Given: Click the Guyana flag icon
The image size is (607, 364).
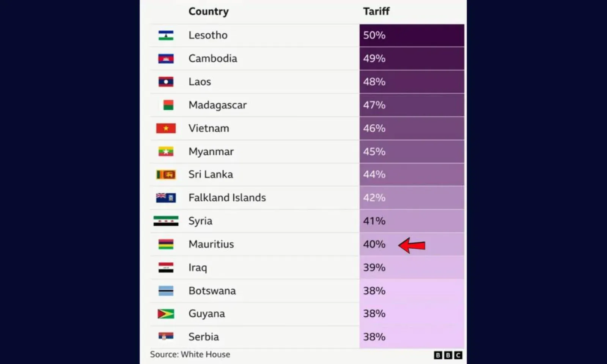Looking at the screenshot, I should pos(166,314).
